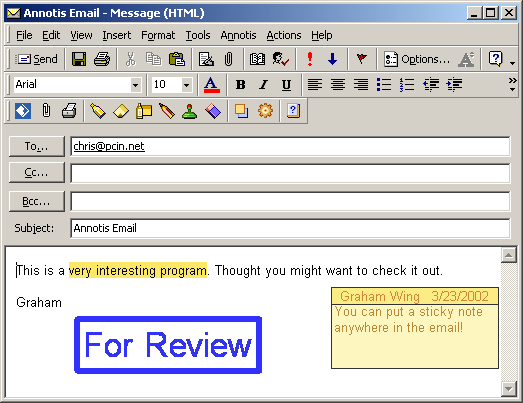Screen dimensions: 523x403
Task: Click the Subject field containing Annotis Email
Action: tap(290, 228)
